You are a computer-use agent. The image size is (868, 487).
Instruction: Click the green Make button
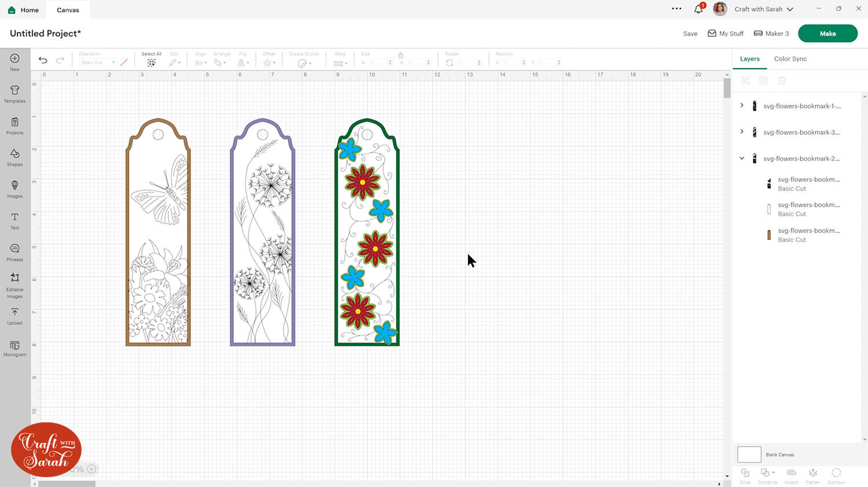(x=827, y=34)
